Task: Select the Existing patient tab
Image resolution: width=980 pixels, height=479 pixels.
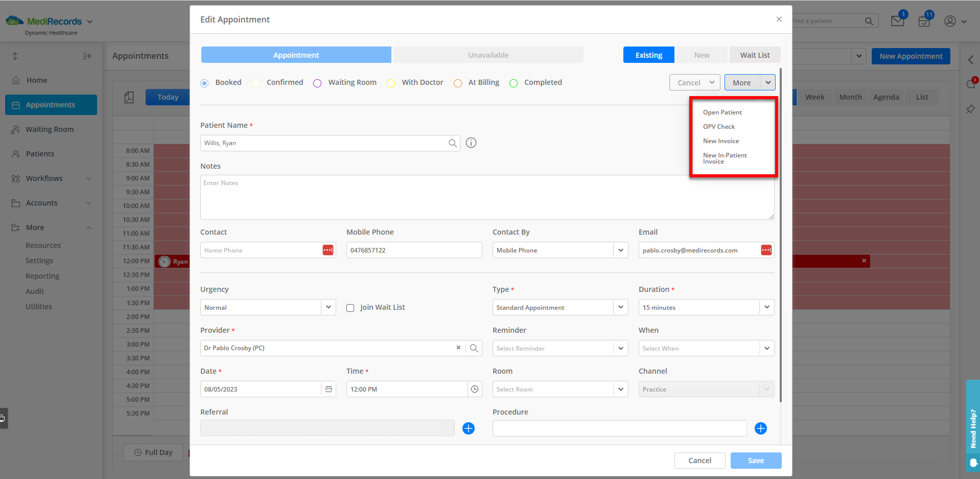Action: (x=649, y=55)
